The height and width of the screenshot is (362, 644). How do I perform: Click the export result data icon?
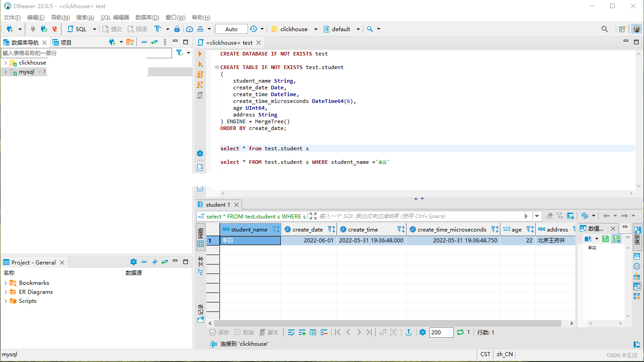[x=409, y=332]
